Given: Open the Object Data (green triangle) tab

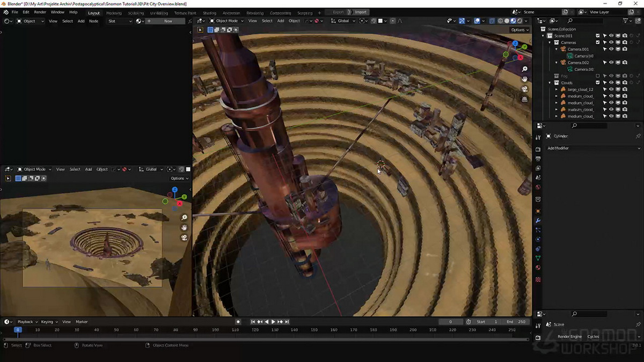Looking at the screenshot, I should 538,258.
